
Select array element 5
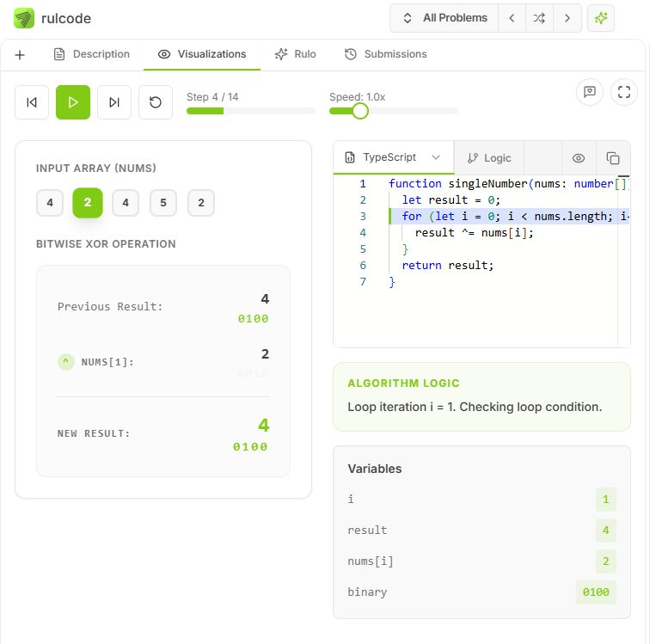click(163, 203)
